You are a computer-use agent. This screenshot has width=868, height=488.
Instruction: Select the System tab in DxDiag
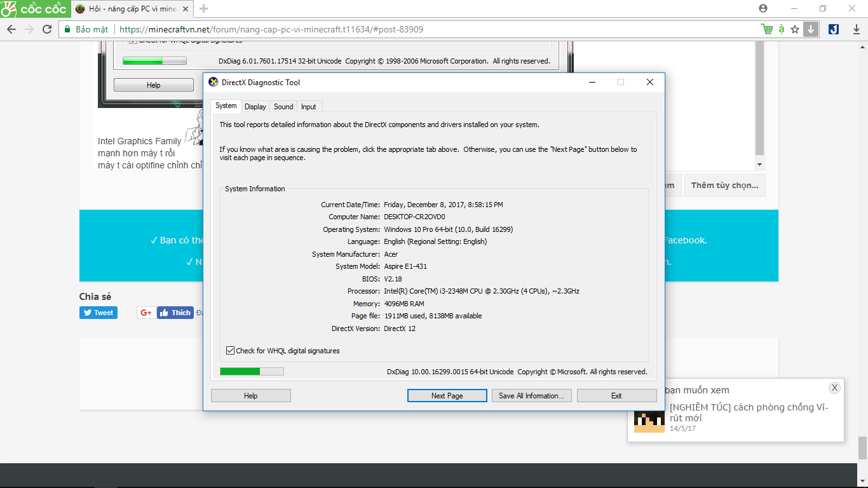(x=226, y=106)
